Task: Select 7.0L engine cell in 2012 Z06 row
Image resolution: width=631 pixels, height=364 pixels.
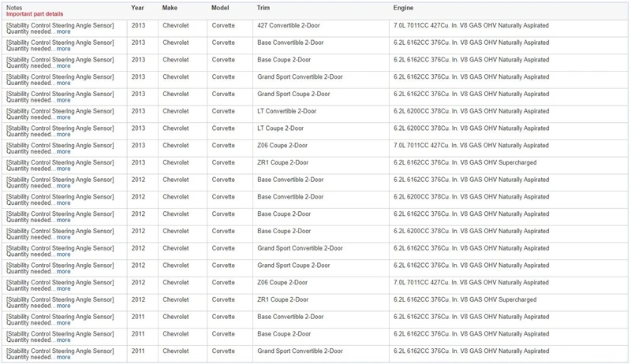Action: pos(471,283)
